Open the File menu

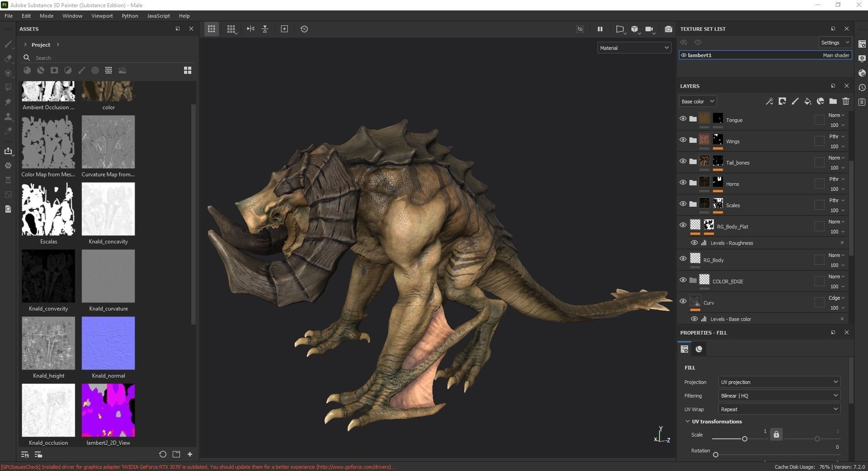click(9, 16)
